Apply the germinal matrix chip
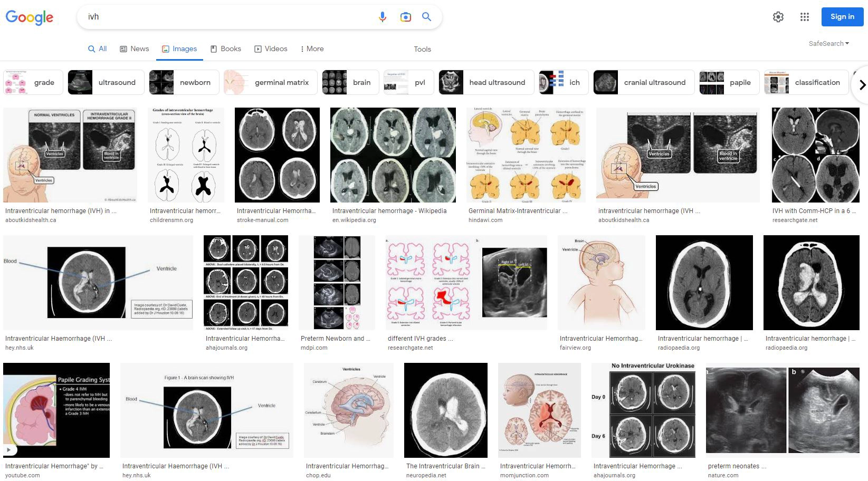Screen dimensions: 868x481 pyautogui.click(x=270, y=82)
